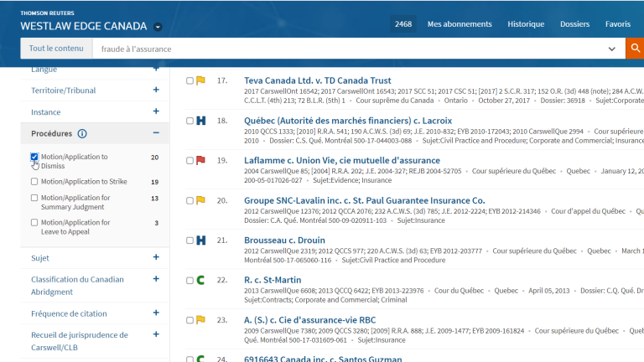
Task: Click the orange search magnifier button
Action: click(x=635, y=48)
